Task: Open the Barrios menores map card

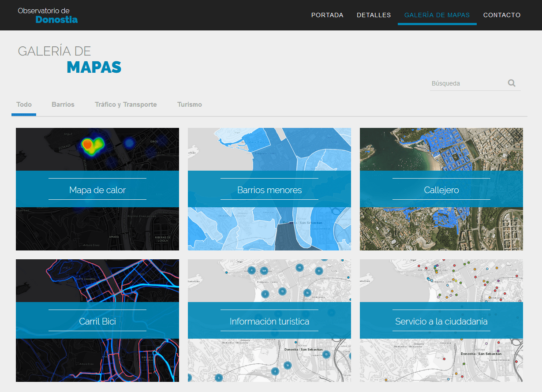Action: pyautogui.click(x=269, y=189)
